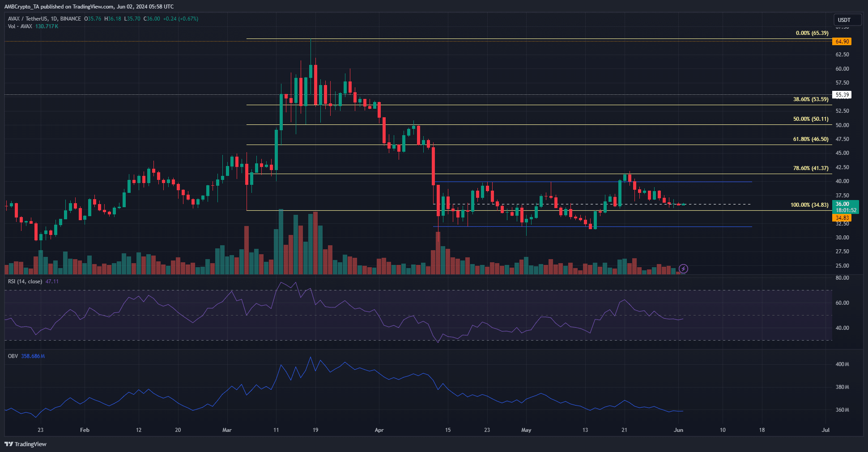Click the green 36.00 current price label
Viewport: 868px width, 452px height.
click(x=845, y=204)
